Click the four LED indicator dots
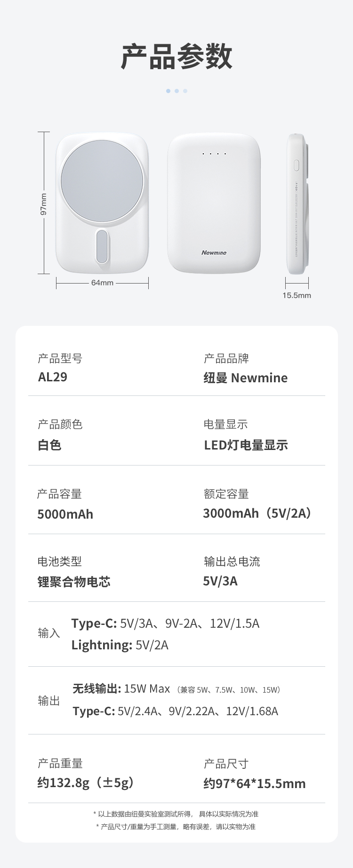The height and width of the screenshot is (868, 353). [214, 154]
